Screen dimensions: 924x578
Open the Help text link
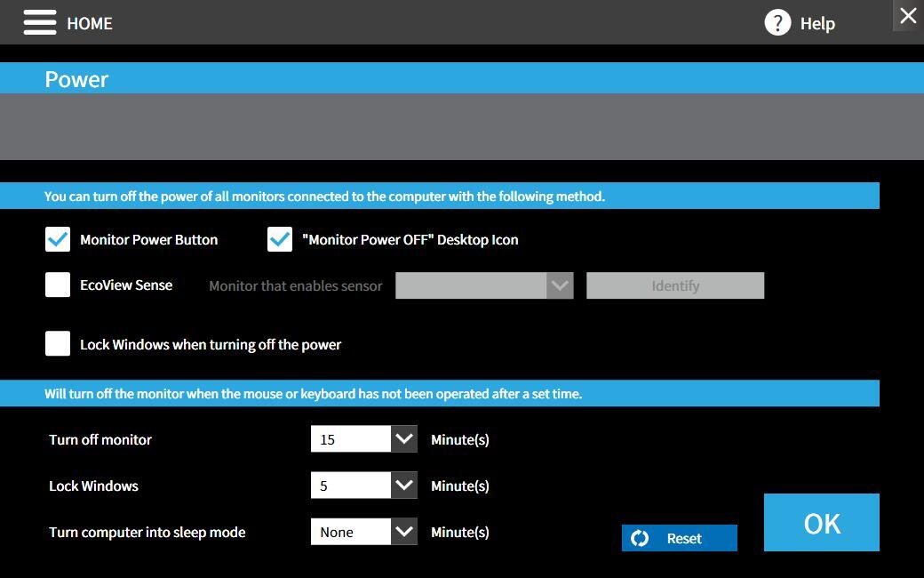(817, 23)
